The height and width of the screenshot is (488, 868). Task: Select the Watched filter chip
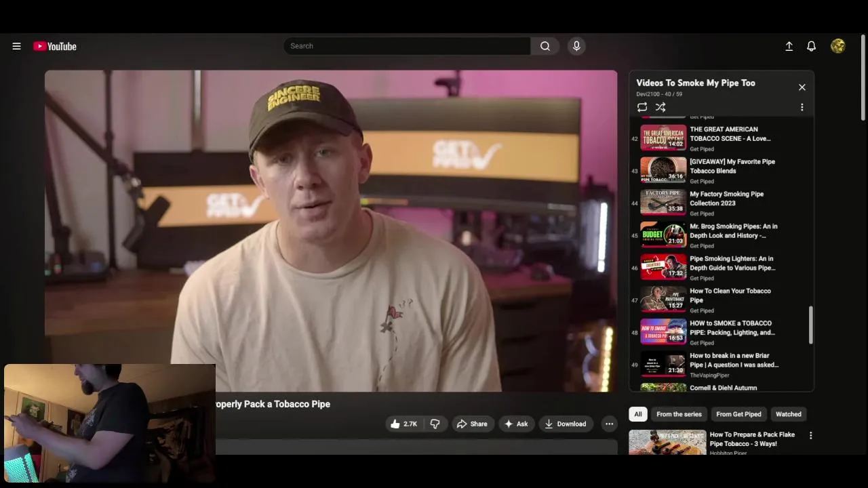pyautogui.click(x=789, y=414)
